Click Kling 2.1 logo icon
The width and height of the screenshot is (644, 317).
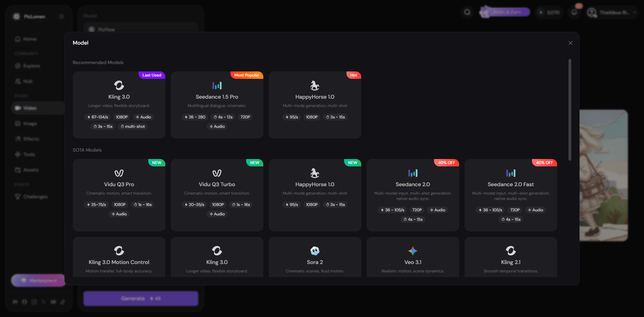511,251
